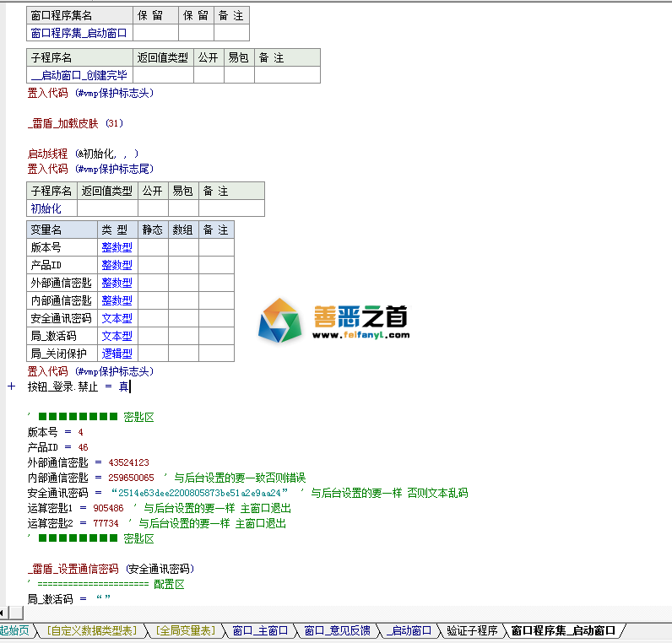Click the _雷盾_加载皮肤 (31) code line

click(76, 123)
